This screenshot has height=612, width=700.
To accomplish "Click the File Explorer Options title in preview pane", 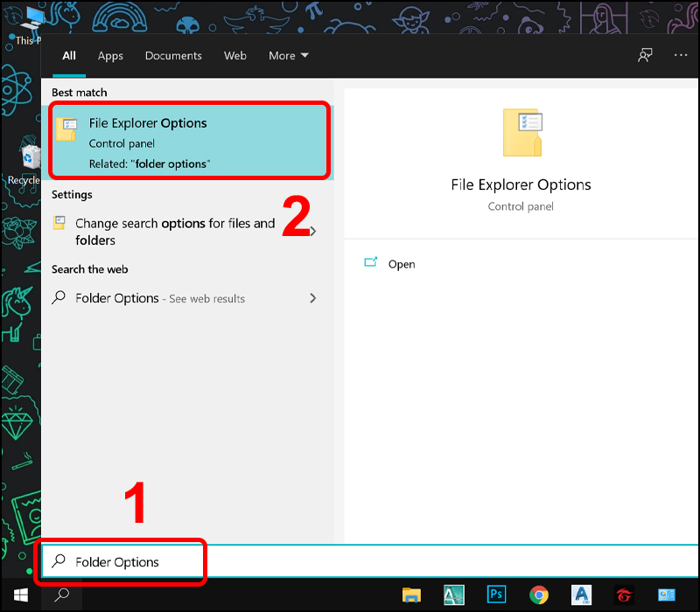I will (521, 184).
